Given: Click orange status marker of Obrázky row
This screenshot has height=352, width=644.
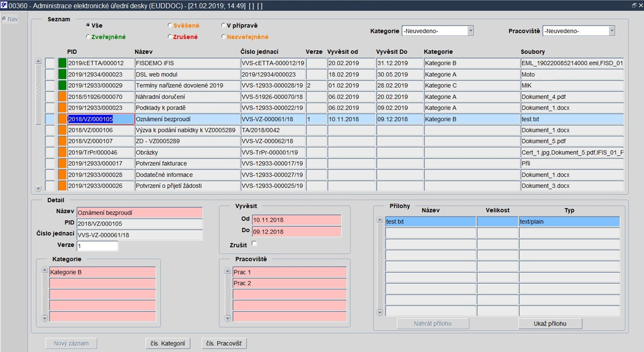Looking at the screenshot, I should 62,152.
